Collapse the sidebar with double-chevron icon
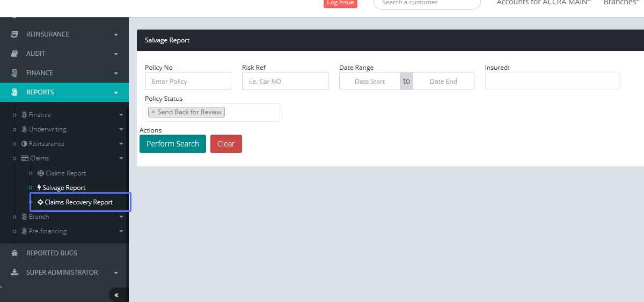This screenshot has width=644, height=302. pos(116,295)
